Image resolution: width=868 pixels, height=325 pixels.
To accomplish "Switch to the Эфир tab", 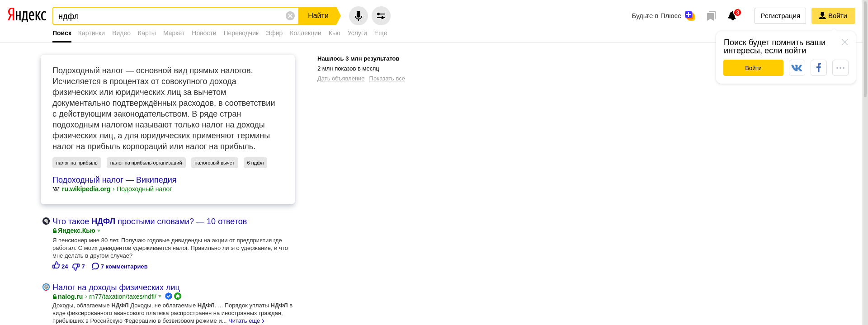I will click(x=274, y=33).
